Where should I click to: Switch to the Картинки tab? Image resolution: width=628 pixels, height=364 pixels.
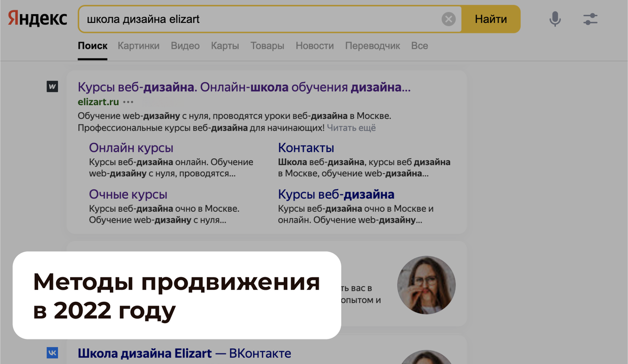pos(139,46)
